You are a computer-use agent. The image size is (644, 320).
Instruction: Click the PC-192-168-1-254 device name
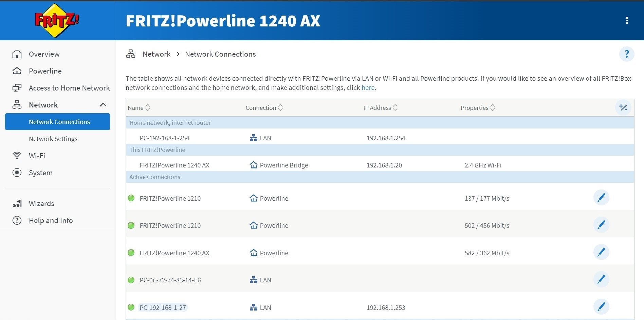click(164, 138)
